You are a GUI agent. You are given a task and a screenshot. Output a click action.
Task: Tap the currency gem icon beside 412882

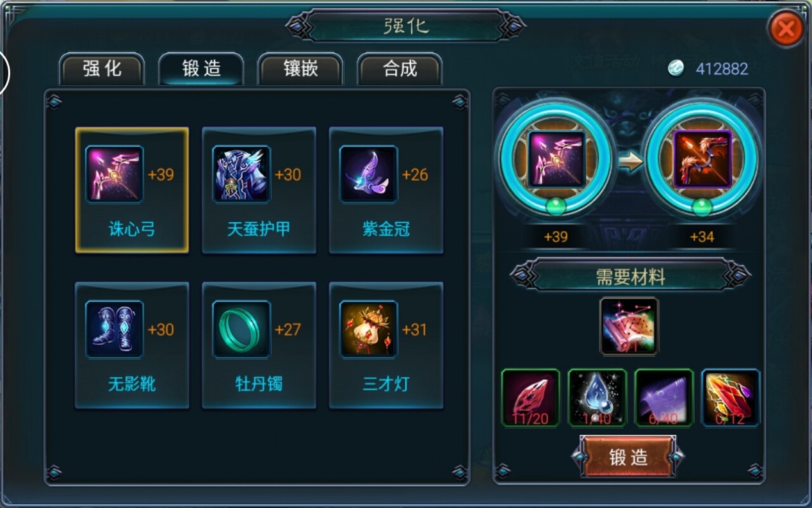(676, 68)
